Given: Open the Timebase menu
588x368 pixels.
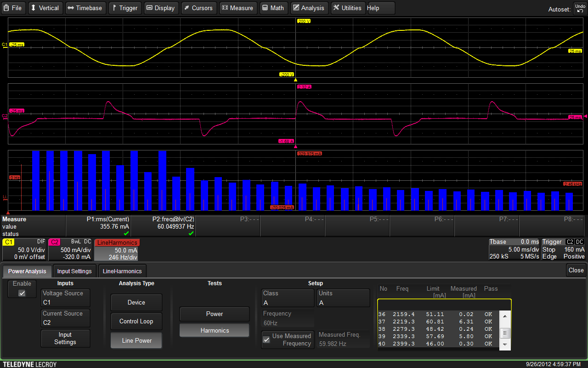Looking at the screenshot, I should pos(85,8).
